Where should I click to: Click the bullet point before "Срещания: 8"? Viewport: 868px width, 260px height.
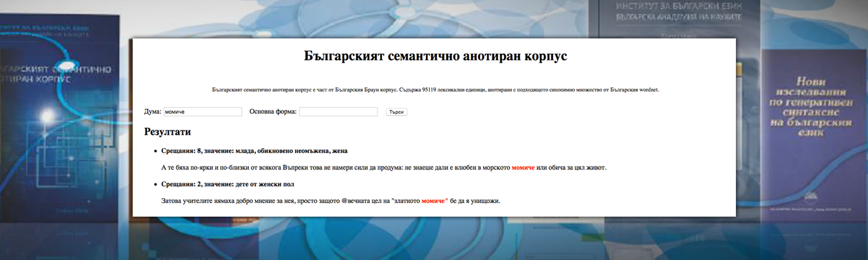154,151
